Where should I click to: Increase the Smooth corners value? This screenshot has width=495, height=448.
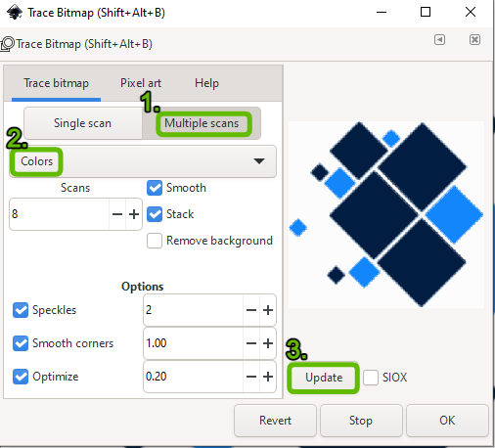tap(268, 343)
